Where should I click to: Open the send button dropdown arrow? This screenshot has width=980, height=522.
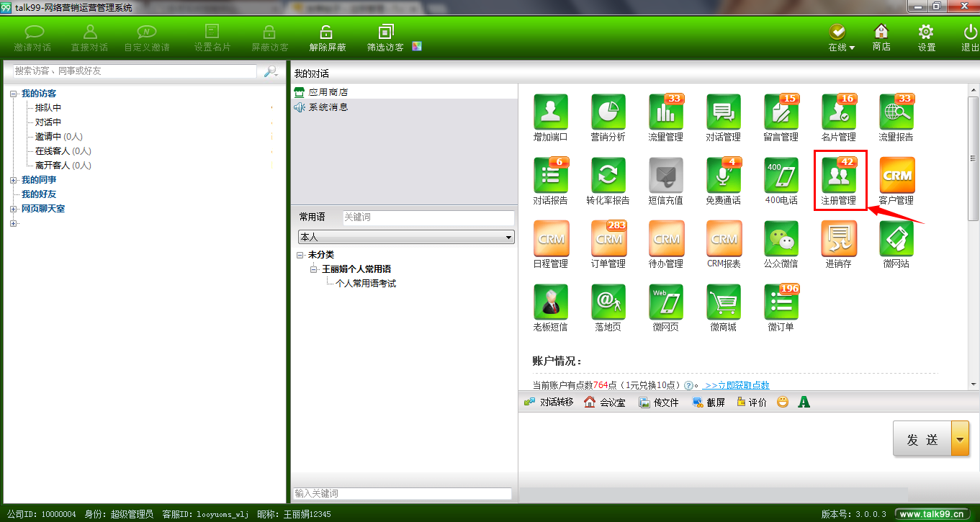(960, 438)
